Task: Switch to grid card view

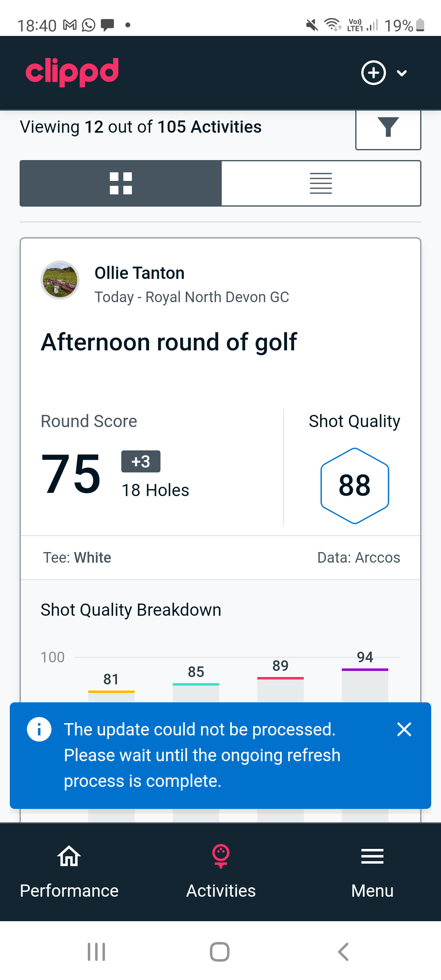Action: (121, 183)
